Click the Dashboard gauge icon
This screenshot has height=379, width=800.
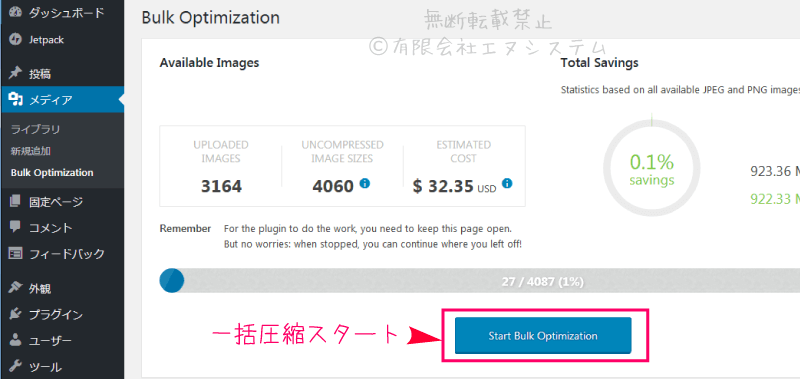tap(16, 12)
